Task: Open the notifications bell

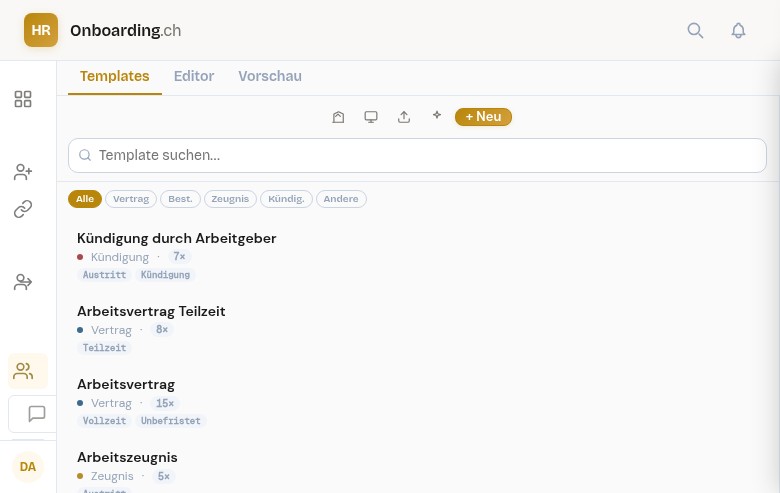Action: pyautogui.click(x=738, y=30)
